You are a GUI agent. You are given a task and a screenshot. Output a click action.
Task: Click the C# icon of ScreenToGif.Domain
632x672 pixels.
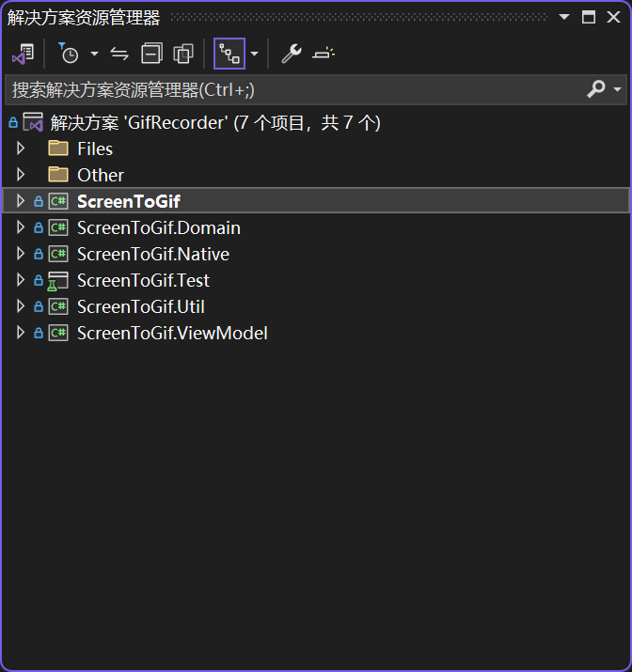coord(58,227)
